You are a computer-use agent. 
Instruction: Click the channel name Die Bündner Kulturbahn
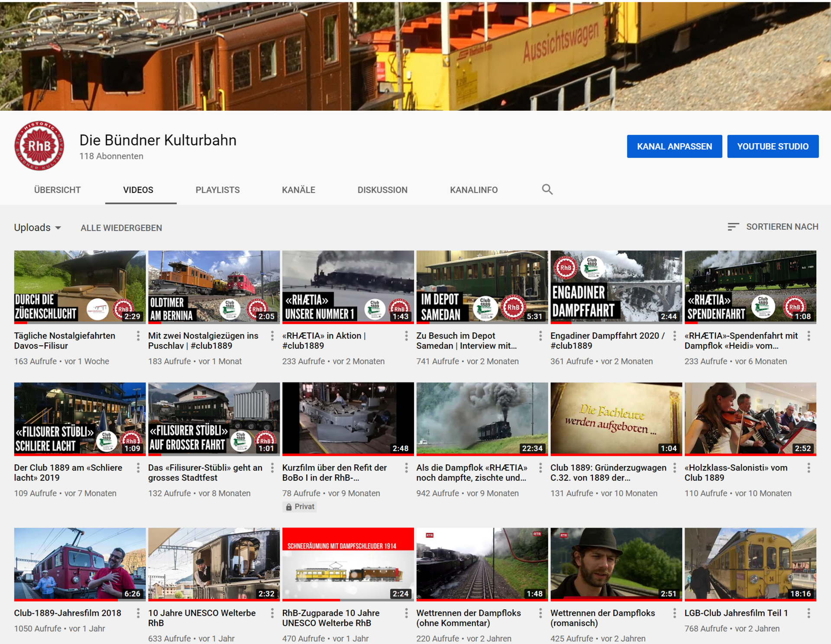tap(158, 140)
